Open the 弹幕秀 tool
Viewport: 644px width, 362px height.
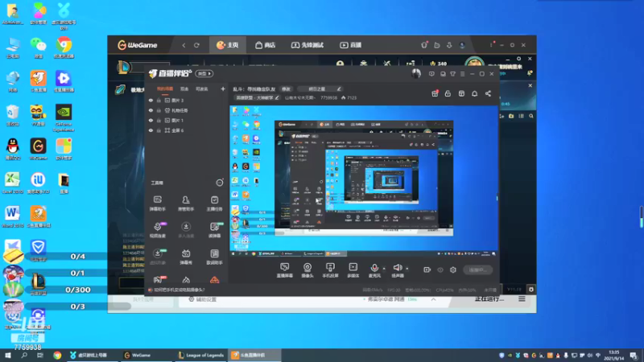tap(186, 257)
